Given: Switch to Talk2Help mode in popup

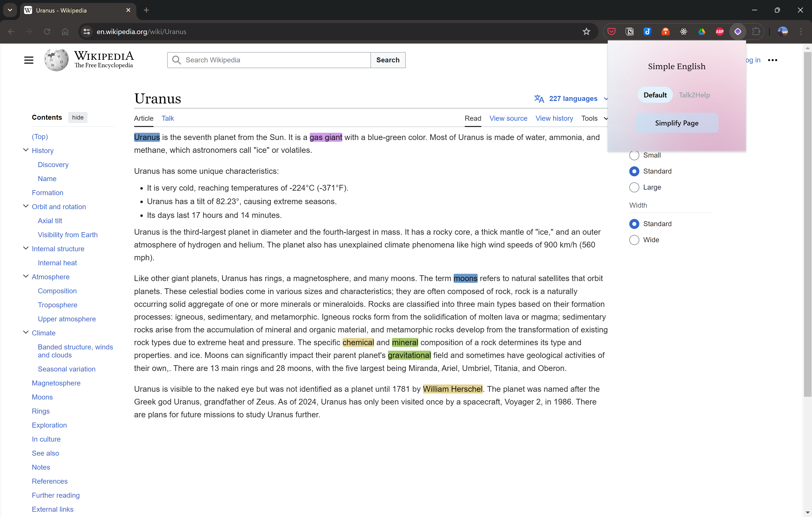Looking at the screenshot, I should pos(694,95).
